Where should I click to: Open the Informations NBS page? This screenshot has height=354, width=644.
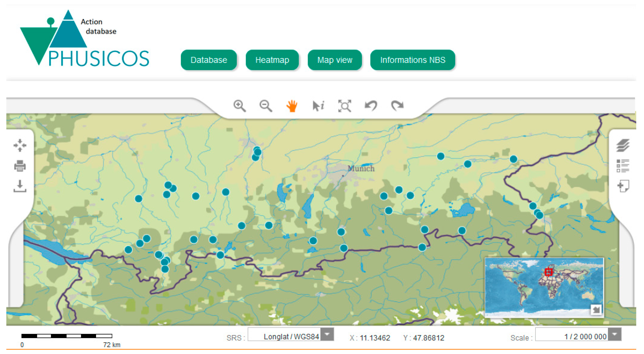[x=413, y=60]
